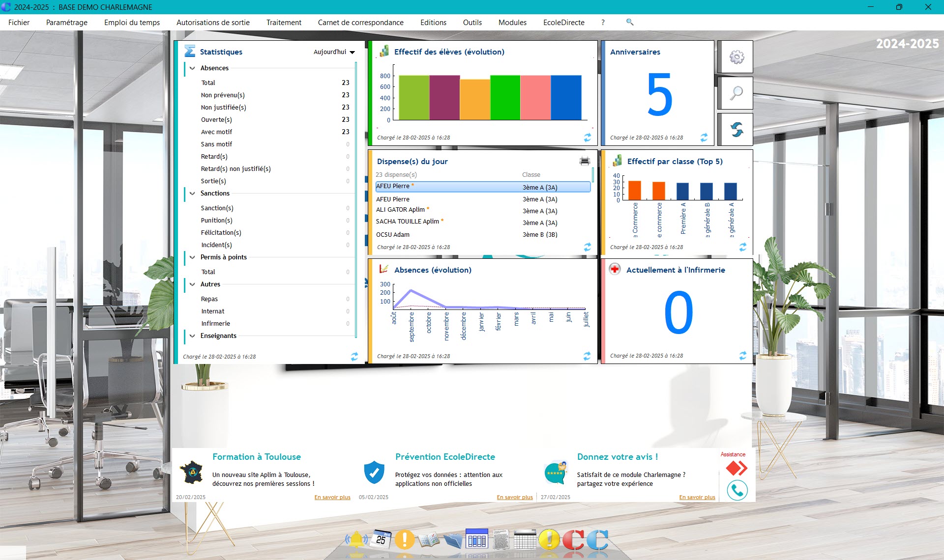The height and width of the screenshot is (560, 944).
Task: Open the blue folder dock icon
Action: (x=453, y=540)
